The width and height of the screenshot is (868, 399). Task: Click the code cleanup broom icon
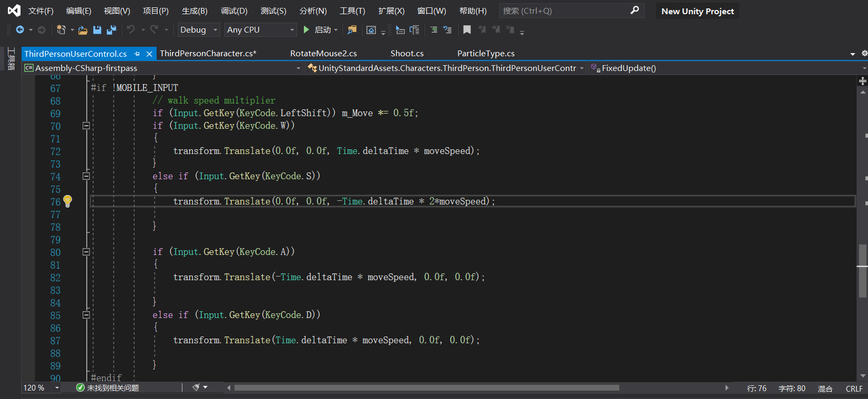click(196, 387)
